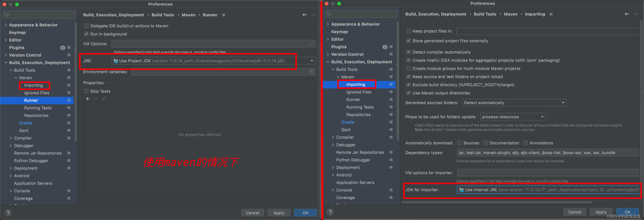
Task: Open the Generated sources folders dropdown
Action: [514, 103]
